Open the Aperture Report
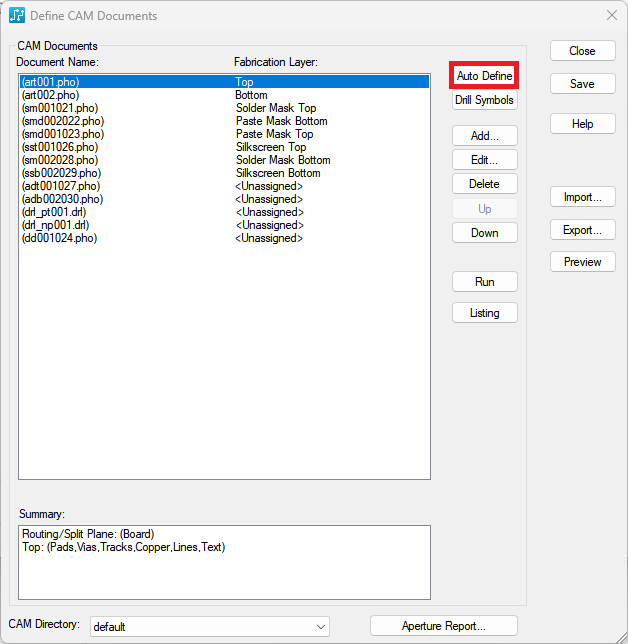Image resolution: width=628 pixels, height=644 pixels. click(443, 626)
